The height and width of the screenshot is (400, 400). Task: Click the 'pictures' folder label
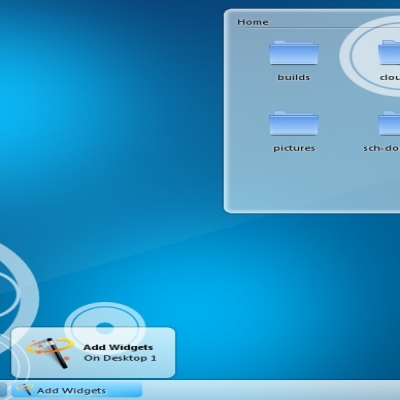[294, 148]
